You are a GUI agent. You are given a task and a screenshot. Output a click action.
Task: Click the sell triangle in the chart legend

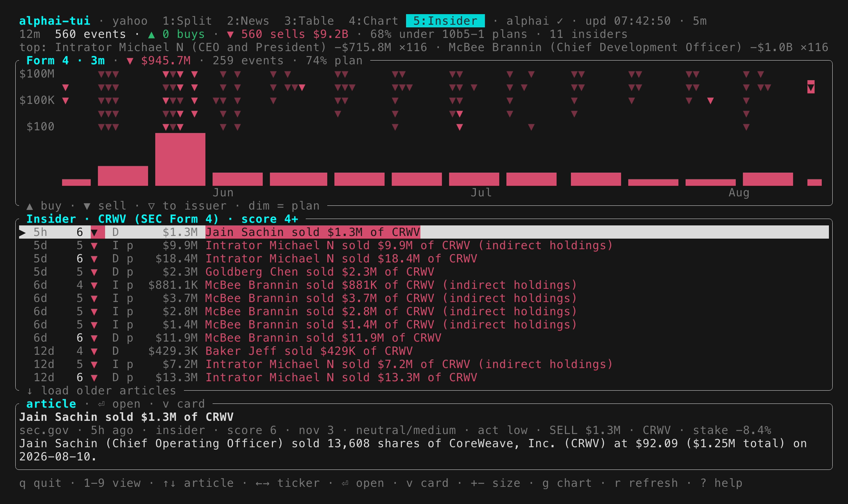tap(87, 206)
